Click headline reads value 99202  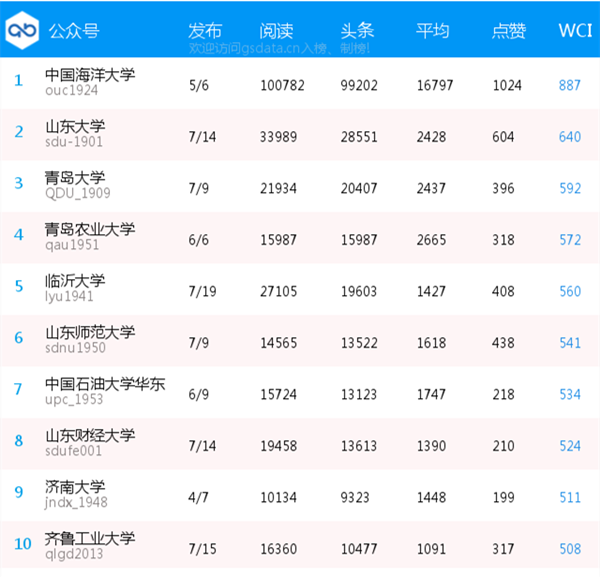[359, 85]
